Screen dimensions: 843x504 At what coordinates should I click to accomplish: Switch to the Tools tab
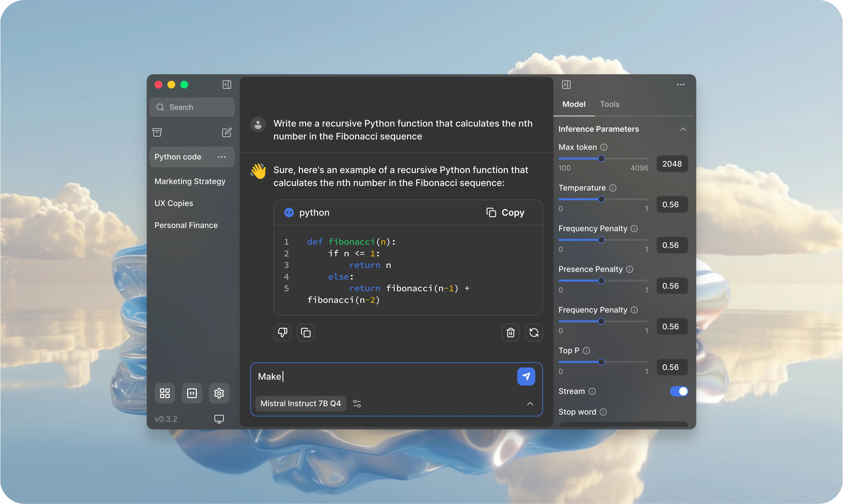coord(609,104)
